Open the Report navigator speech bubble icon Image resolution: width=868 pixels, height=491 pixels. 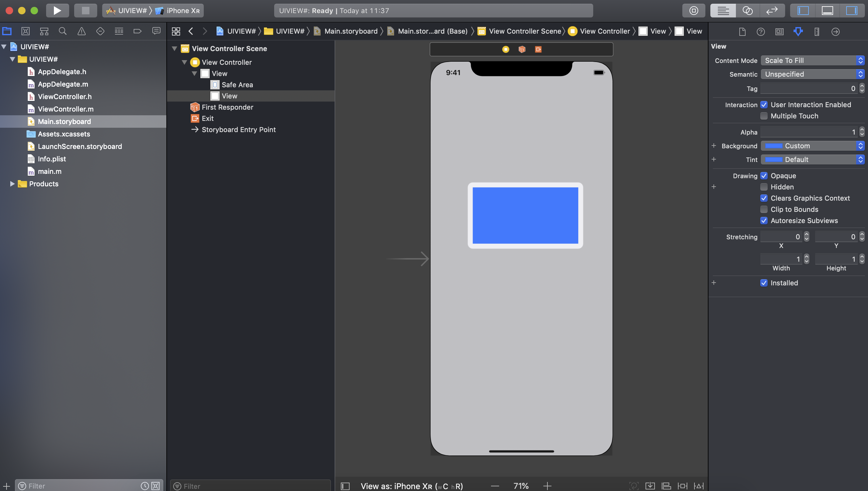pyautogui.click(x=156, y=31)
